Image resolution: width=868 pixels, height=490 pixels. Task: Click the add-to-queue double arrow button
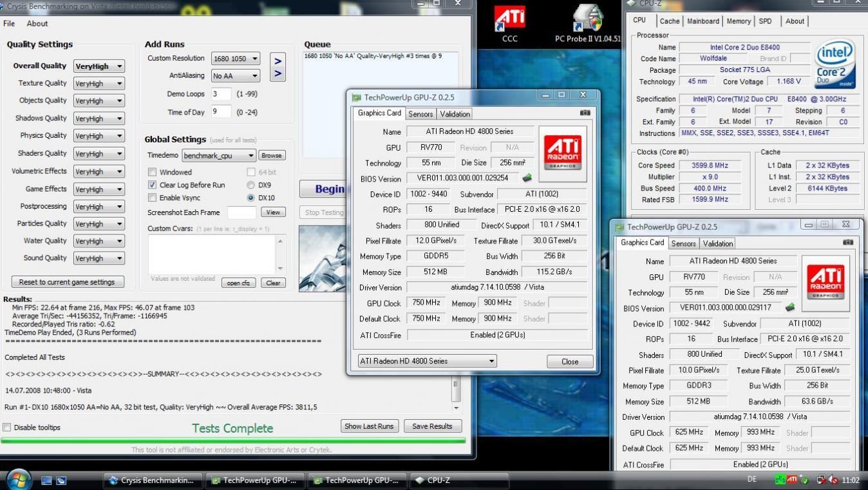pos(278,67)
